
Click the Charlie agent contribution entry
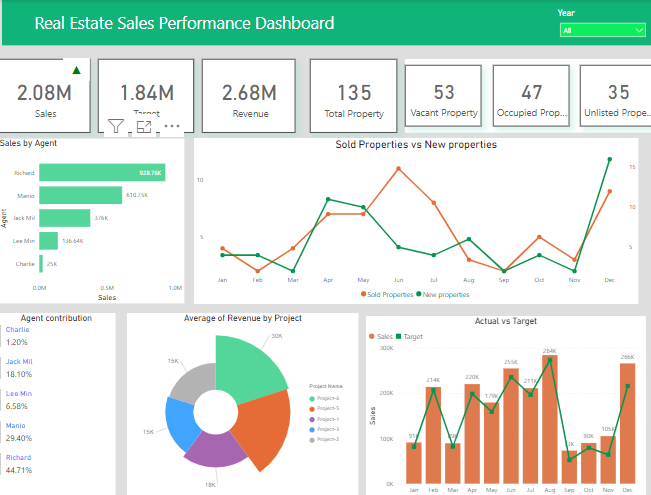18,335
